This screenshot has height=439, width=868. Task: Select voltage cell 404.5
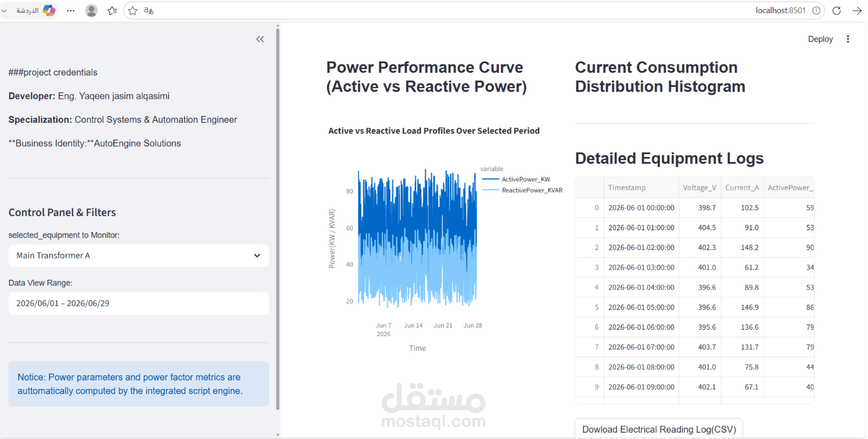(700, 227)
